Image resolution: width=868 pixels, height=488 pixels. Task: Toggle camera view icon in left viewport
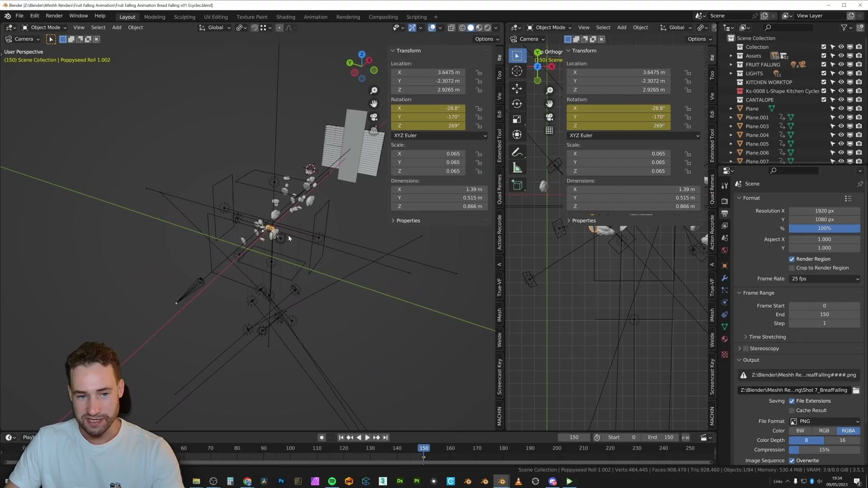(374, 117)
